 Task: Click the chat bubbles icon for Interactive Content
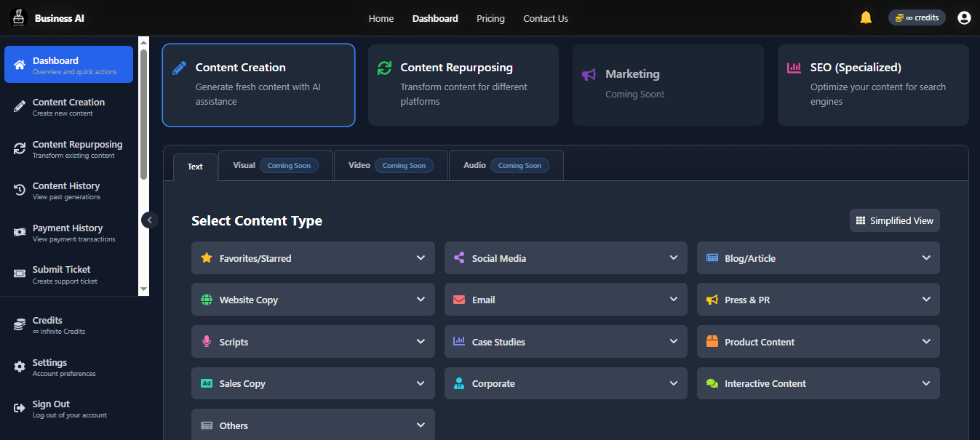(712, 383)
